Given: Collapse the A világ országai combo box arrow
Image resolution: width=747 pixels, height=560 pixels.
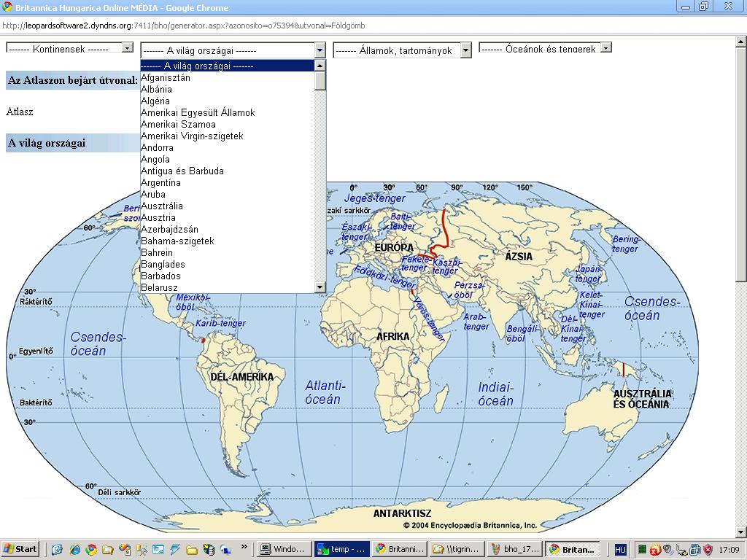Looking at the screenshot, I should (320, 50).
